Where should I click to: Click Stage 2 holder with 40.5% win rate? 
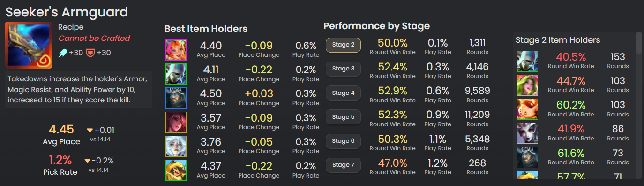pyautogui.click(x=527, y=61)
